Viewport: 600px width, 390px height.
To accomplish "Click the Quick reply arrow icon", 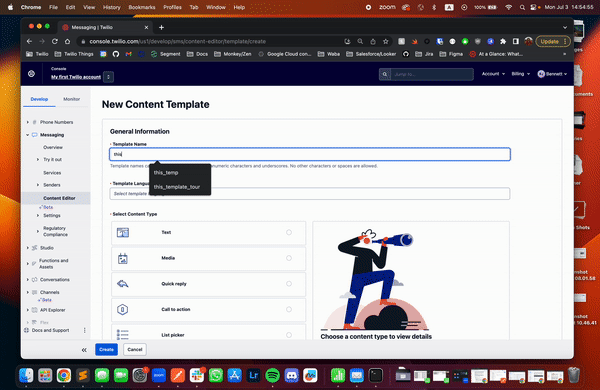I will tap(123, 284).
